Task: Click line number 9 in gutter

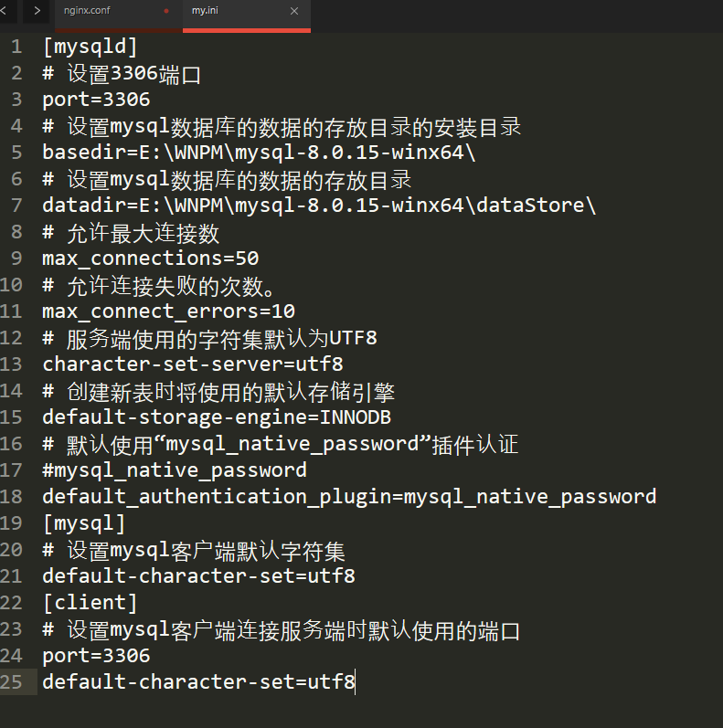Action: [x=16, y=258]
